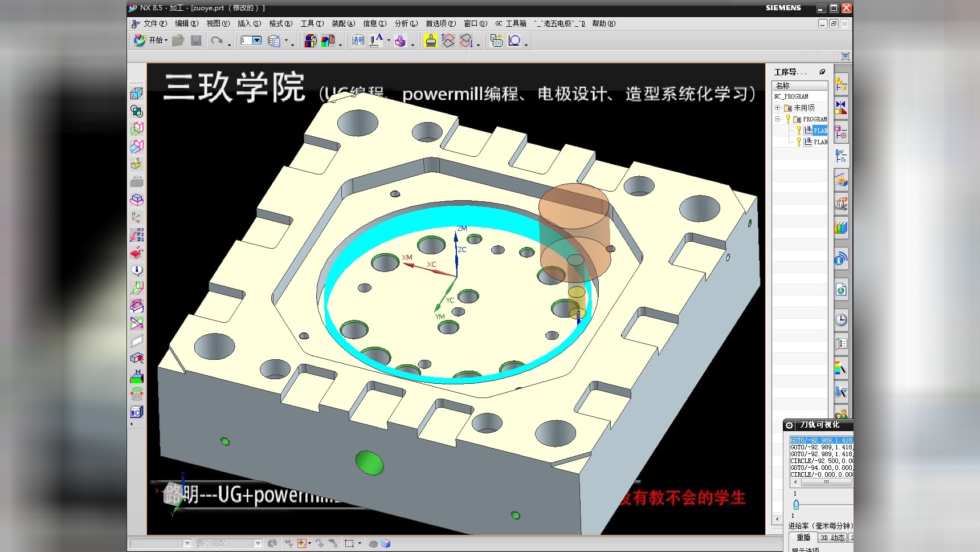The height and width of the screenshot is (552, 980).
Task: Open the 分析(L) menu
Action: point(406,23)
